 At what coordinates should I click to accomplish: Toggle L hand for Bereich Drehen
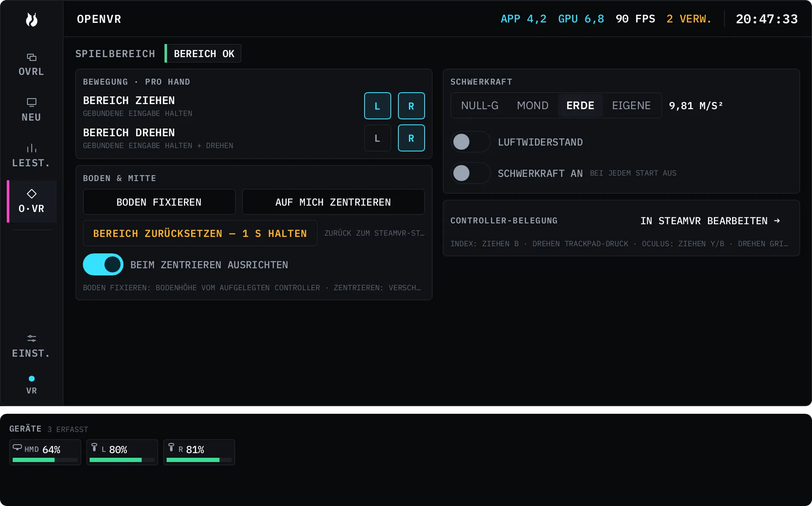coord(377,138)
